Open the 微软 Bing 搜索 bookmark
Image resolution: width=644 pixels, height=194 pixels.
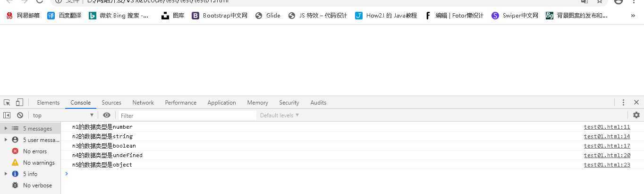pyautogui.click(x=119, y=16)
